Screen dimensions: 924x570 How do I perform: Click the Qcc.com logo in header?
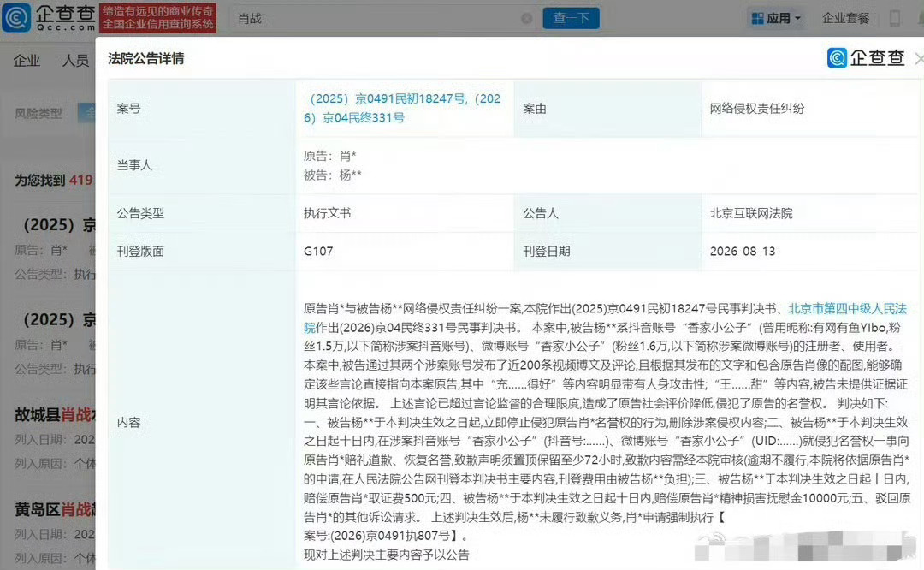pyautogui.click(x=50, y=18)
